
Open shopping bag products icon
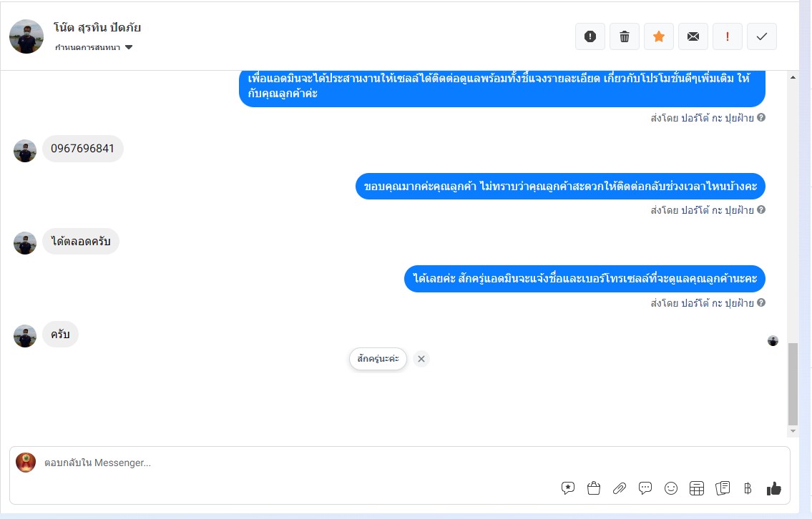coord(594,488)
